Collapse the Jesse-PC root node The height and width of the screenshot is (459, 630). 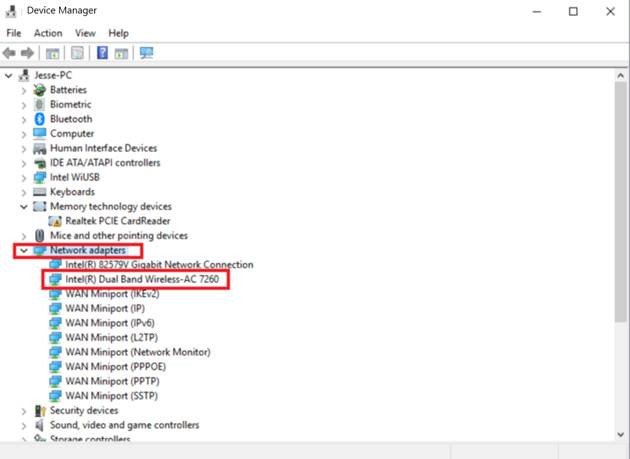tap(8, 76)
